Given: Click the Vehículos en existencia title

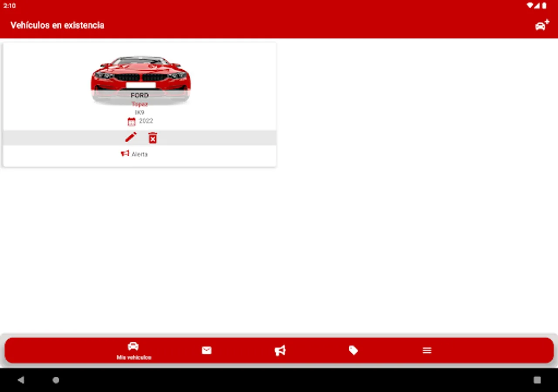Looking at the screenshot, I should point(57,25).
